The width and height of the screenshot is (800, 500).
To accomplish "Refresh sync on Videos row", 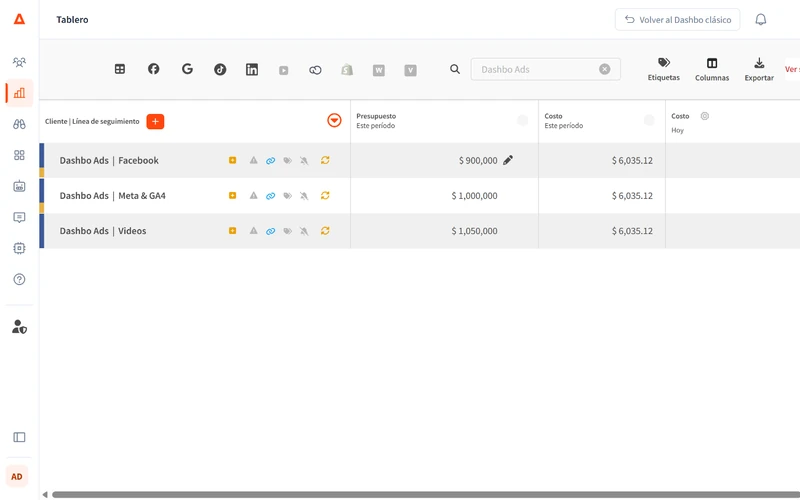I will [325, 231].
